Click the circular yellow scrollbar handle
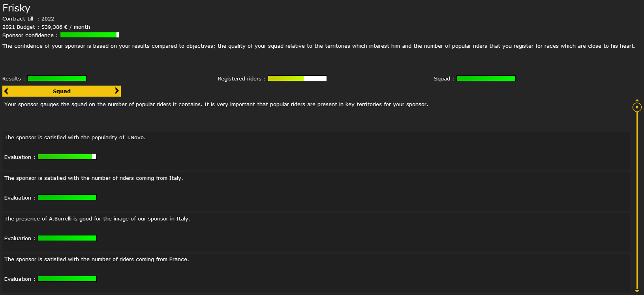644x295 pixels. pos(637,107)
